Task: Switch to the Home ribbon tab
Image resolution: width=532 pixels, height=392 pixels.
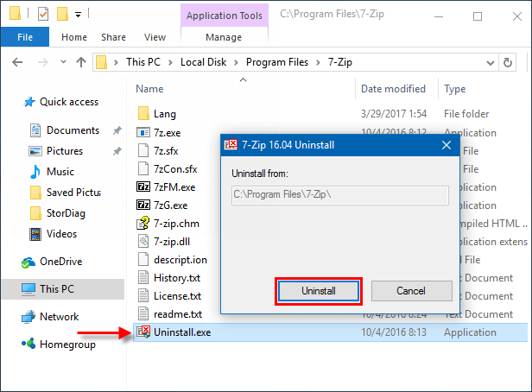Action: 74,37
